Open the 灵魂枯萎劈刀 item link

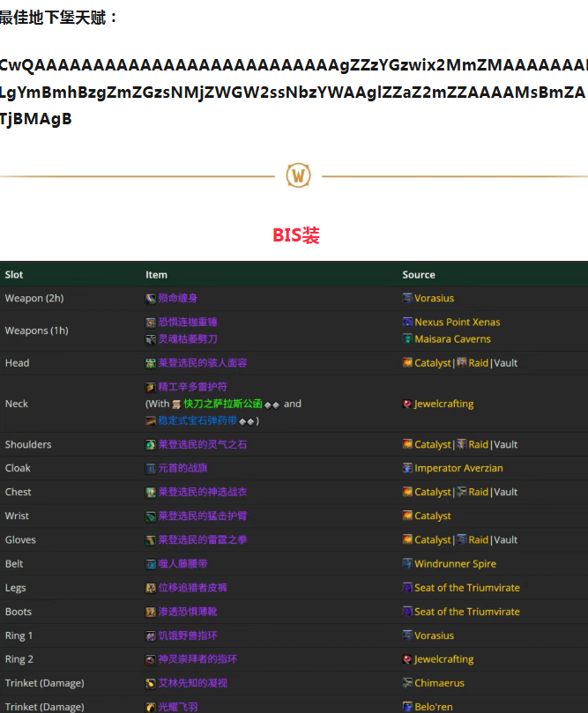188,339
